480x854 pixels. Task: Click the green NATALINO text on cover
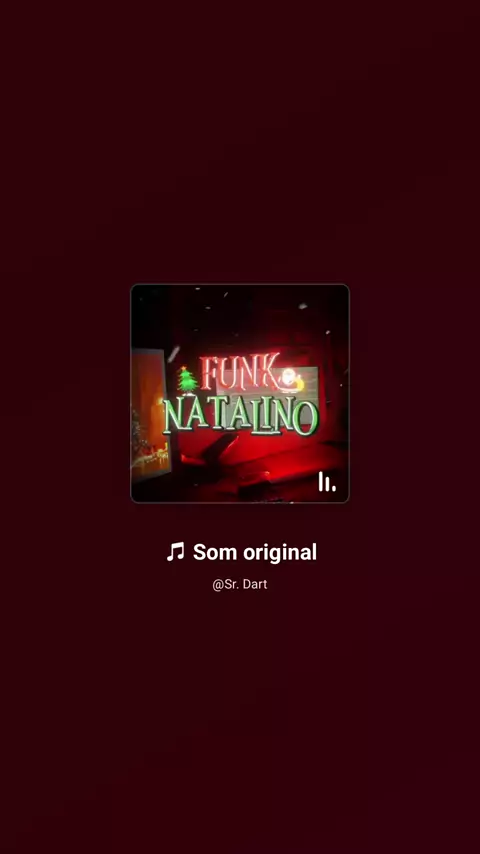(240, 417)
